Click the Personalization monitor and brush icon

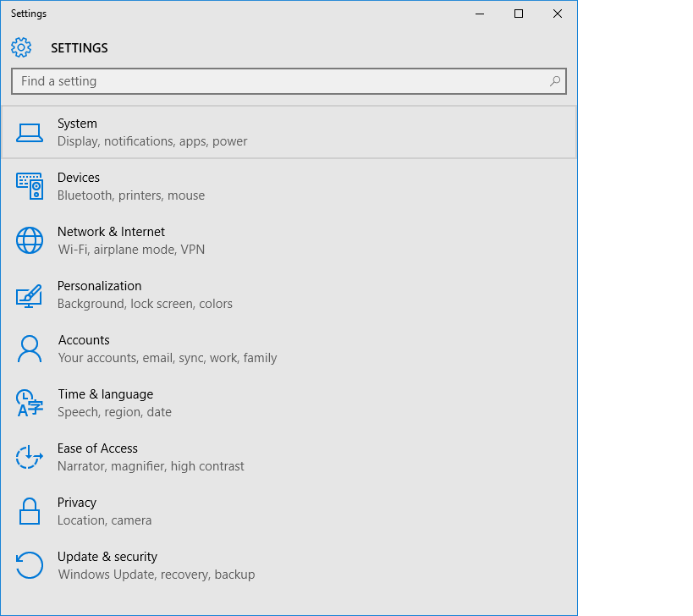click(x=30, y=295)
